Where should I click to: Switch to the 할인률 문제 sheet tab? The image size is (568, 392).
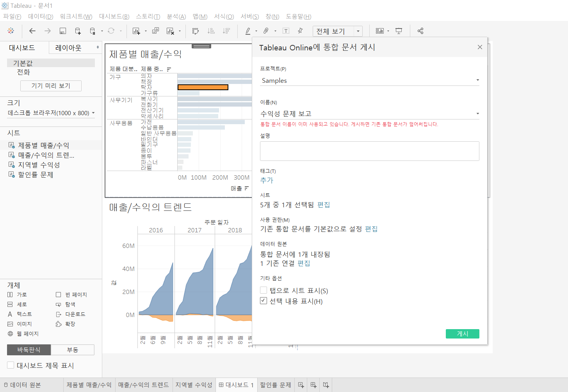pos(276,385)
